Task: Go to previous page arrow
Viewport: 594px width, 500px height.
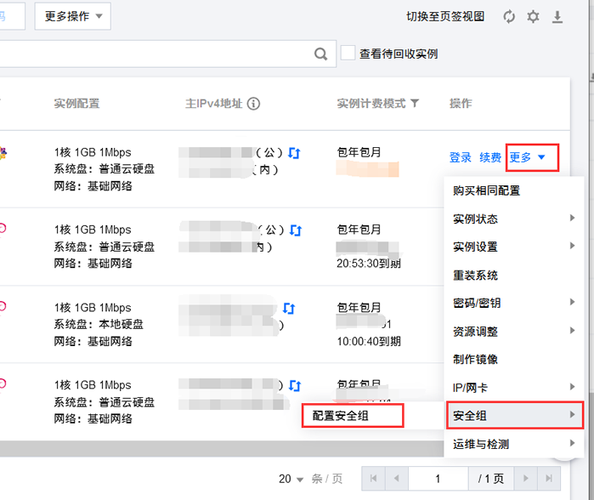Action: 397,478
